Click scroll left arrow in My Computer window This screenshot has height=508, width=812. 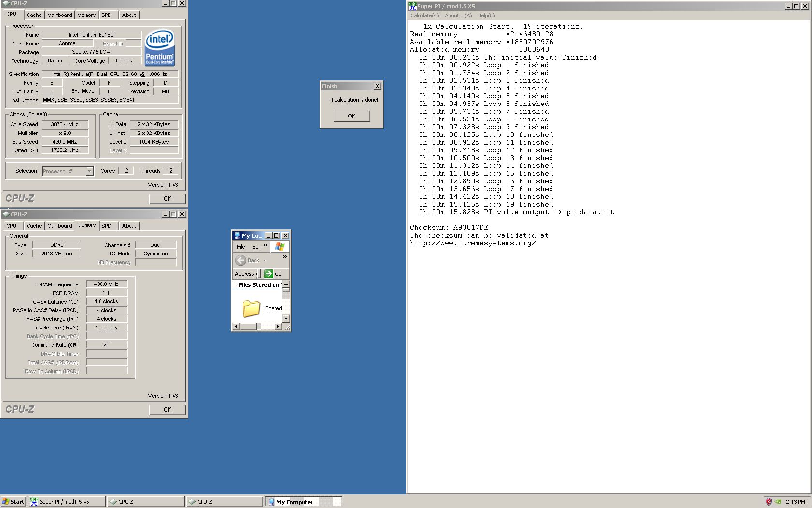pos(236,327)
